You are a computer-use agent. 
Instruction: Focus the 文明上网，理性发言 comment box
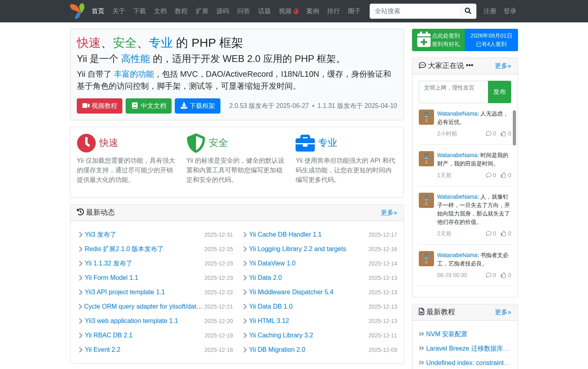point(454,92)
